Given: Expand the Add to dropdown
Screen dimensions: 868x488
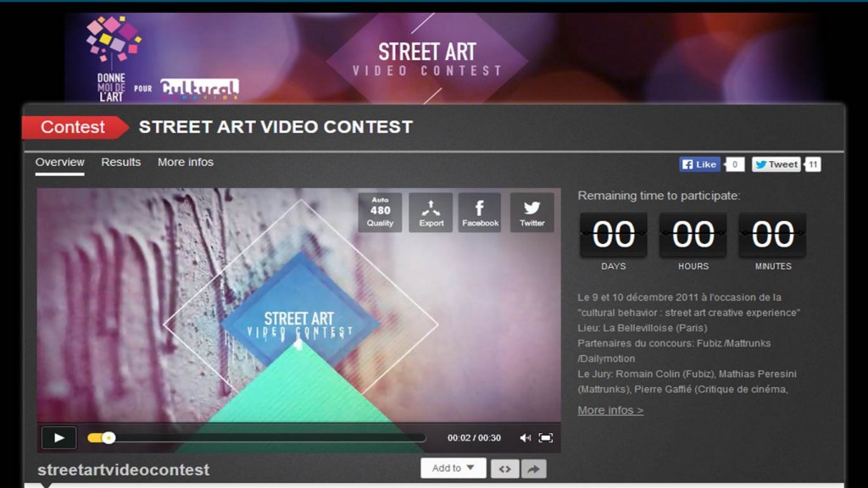Looking at the screenshot, I should coord(453,468).
